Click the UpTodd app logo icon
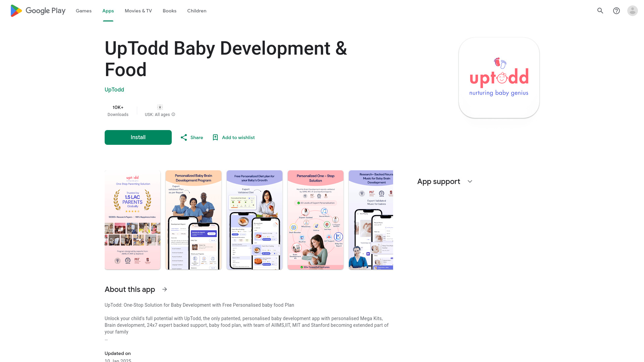 pyautogui.click(x=499, y=78)
